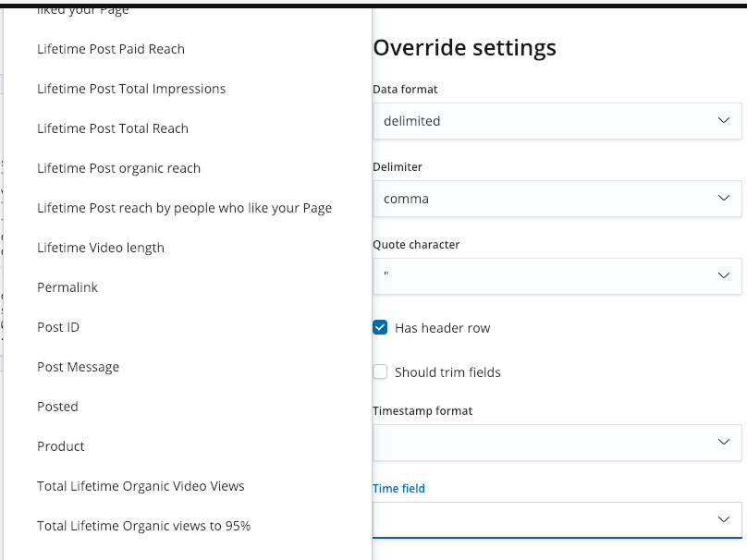Choose Post ID from the list
This screenshot has height=560, width=747.
tap(57, 327)
